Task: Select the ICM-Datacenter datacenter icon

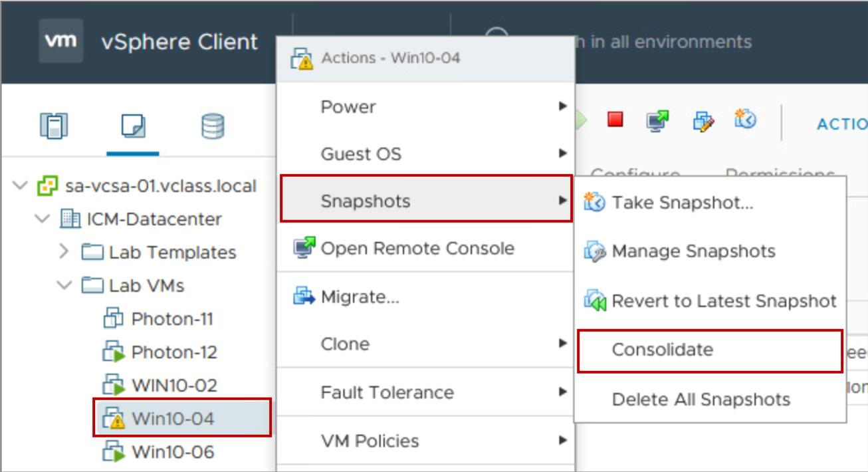Action: (x=70, y=219)
